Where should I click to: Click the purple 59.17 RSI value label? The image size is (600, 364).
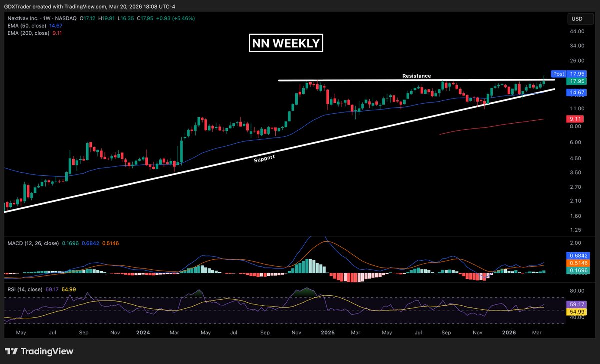point(577,304)
